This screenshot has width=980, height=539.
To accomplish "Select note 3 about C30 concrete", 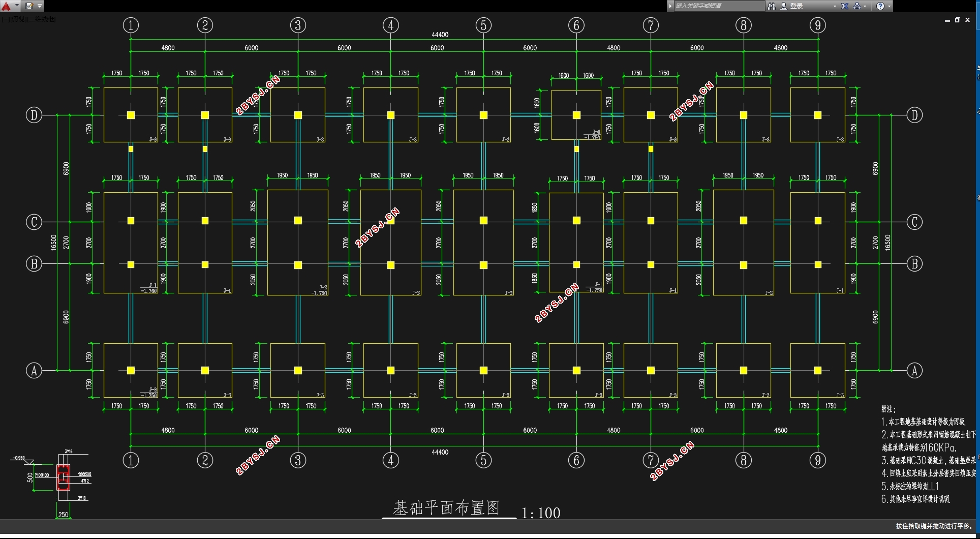I will tap(929, 460).
